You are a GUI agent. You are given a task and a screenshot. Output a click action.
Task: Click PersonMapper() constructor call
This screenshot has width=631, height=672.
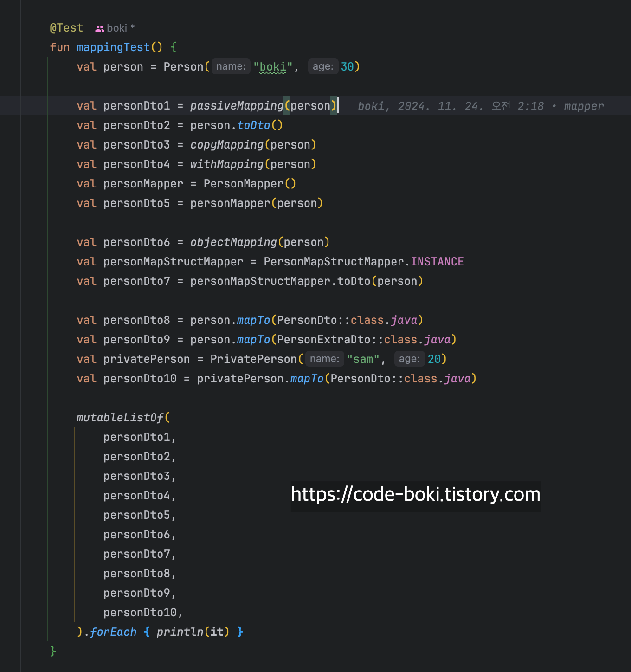tap(250, 184)
